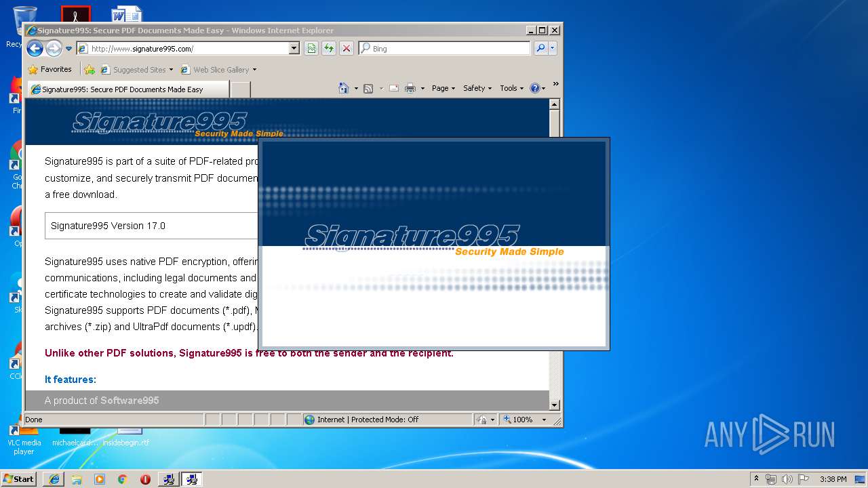
Task: Open the Favorites star button
Action: pyautogui.click(x=50, y=69)
